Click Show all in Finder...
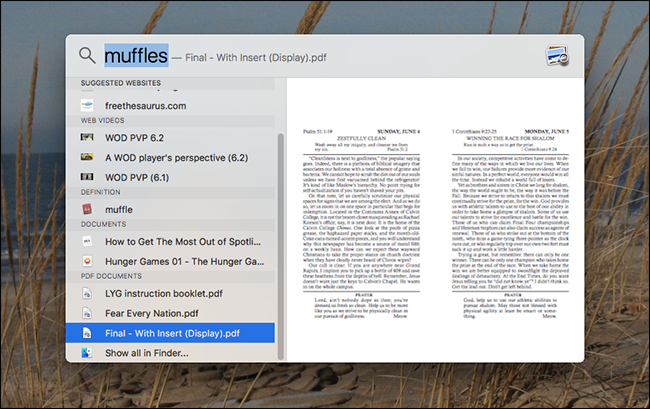650x409 pixels. [170, 353]
